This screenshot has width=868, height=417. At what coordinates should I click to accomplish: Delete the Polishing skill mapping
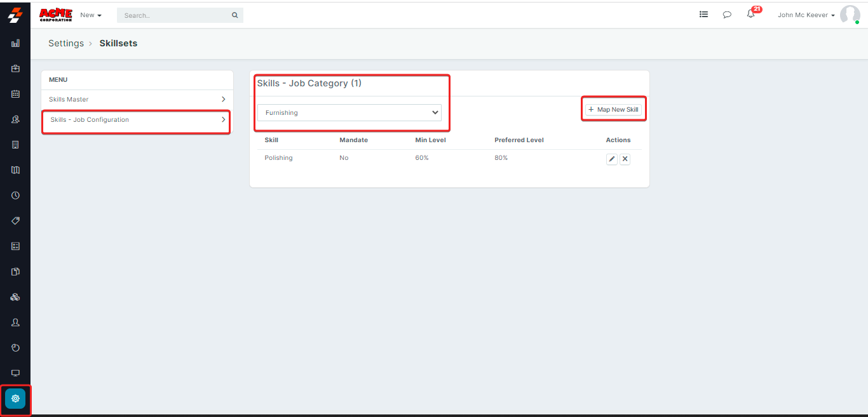(x=625, y=159)
